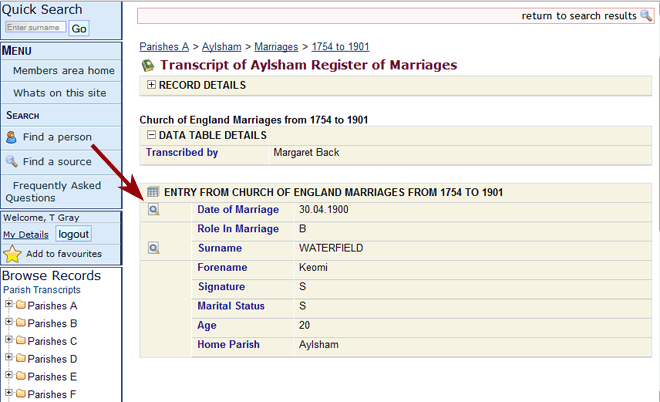
Task: Click the Parishes D folder icon
Action: tap(21, 358)
